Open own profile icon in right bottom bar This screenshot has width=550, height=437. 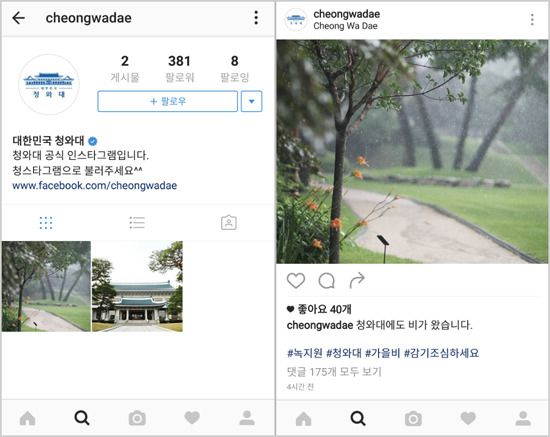(523, 418)
